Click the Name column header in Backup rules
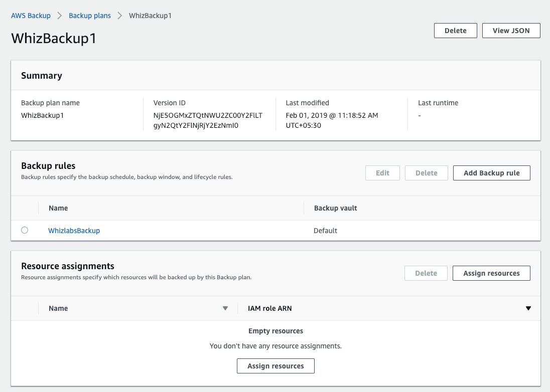Image resolution: width=550 pixels, height=392 pixels. coord(58,208)
